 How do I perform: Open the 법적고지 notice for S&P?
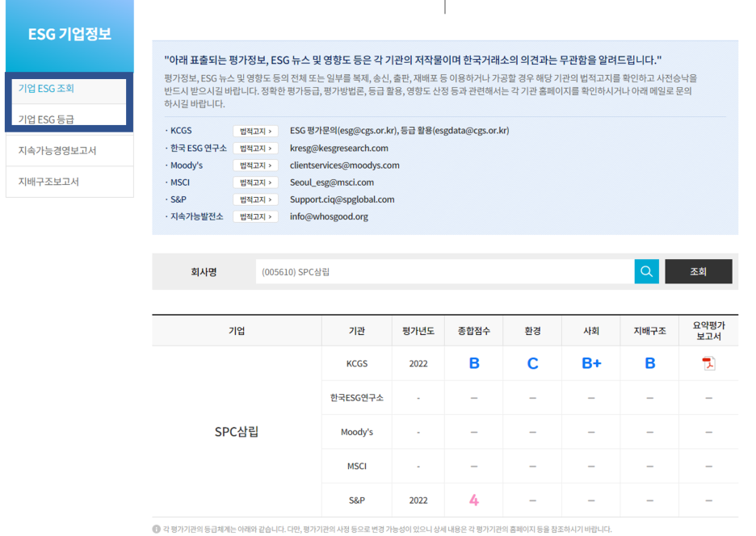[x=255, y=199]
